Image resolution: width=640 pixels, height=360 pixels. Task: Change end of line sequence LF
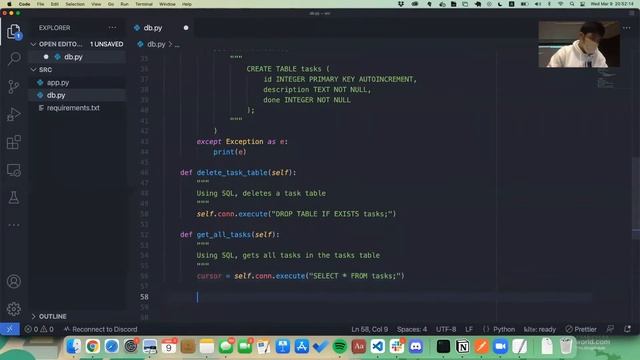[x=469, y=329]
